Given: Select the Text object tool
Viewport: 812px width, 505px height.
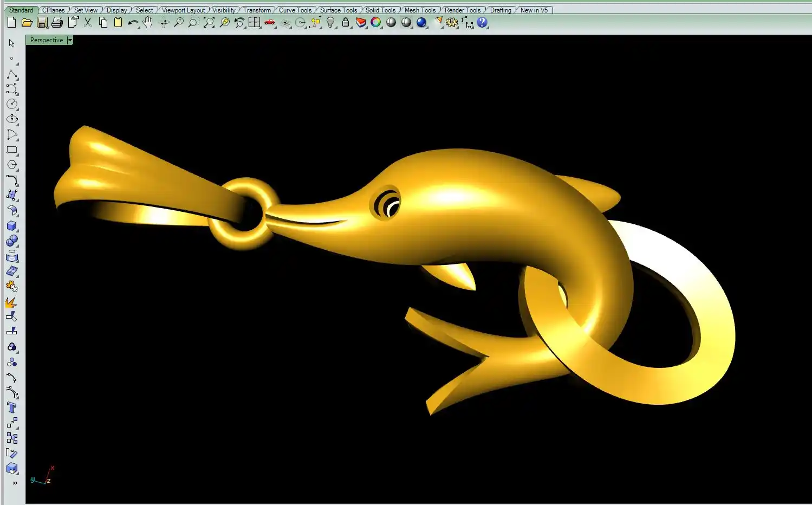Looking at the screenshot, I should 12,407.
